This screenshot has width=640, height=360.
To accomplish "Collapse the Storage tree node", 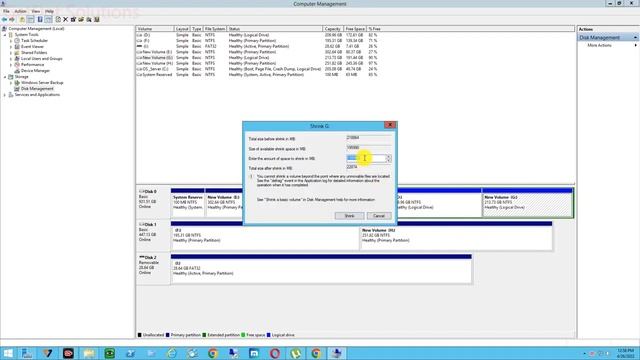I will coord(5,77).
